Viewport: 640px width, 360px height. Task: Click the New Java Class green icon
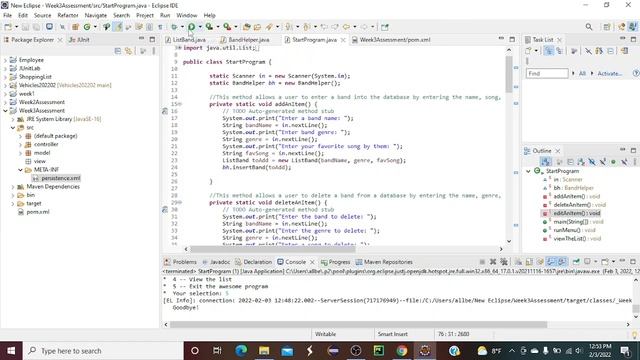pyautogui.click(x=87, y=27)
